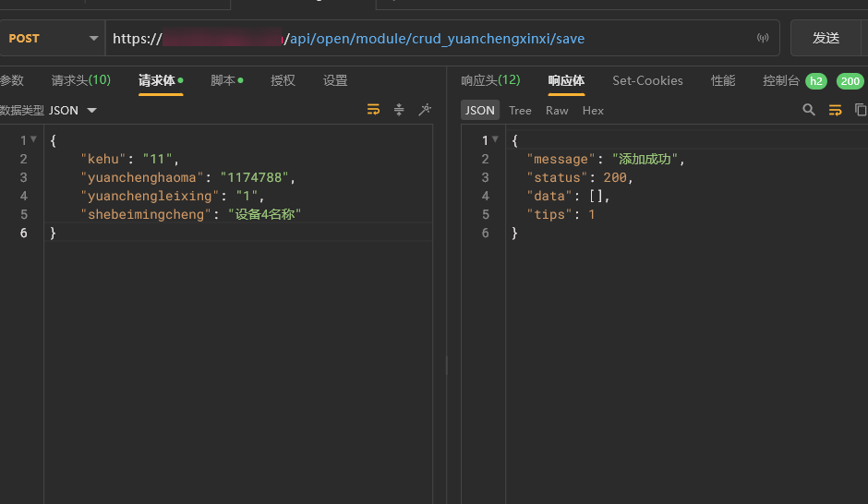Copy the response body content
Screen dimensions: 868x504
pos(860,110)
